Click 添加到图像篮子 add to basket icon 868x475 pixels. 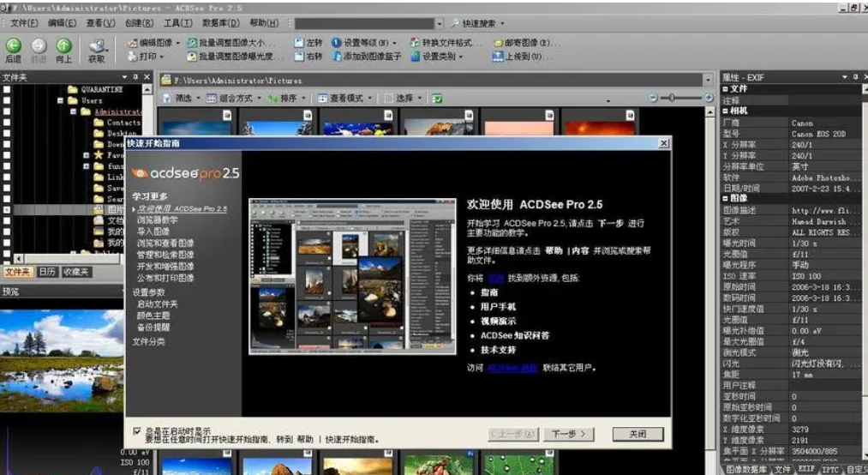pos(337,57)
